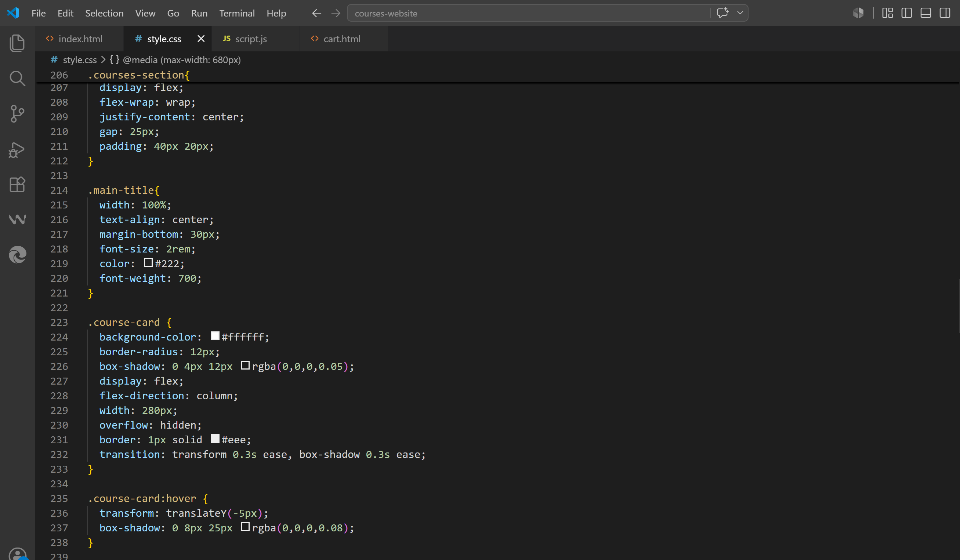Go back with the left arrow button
Screen dimensions: 960x560
point(316,13)
